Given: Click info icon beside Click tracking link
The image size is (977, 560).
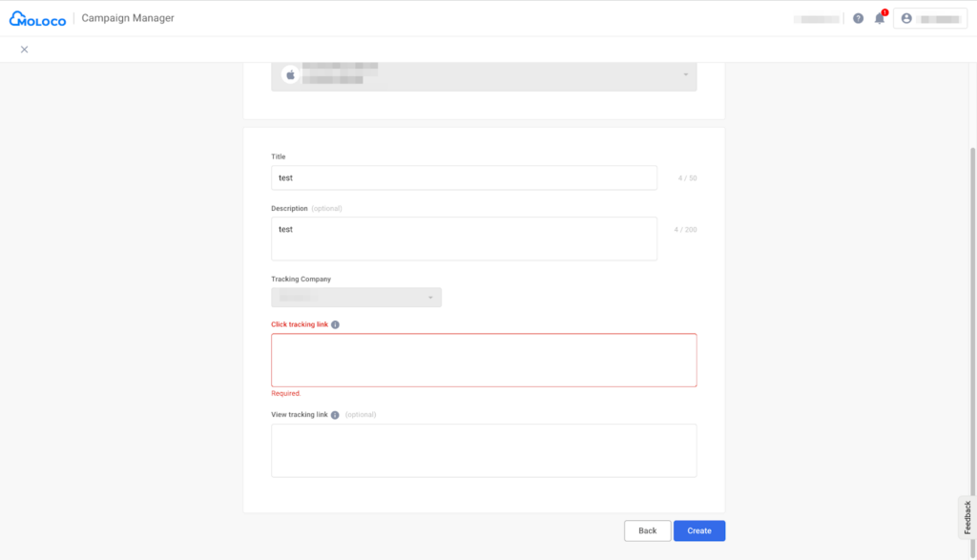Looking at the screenshot, I should tap(335, 324).
